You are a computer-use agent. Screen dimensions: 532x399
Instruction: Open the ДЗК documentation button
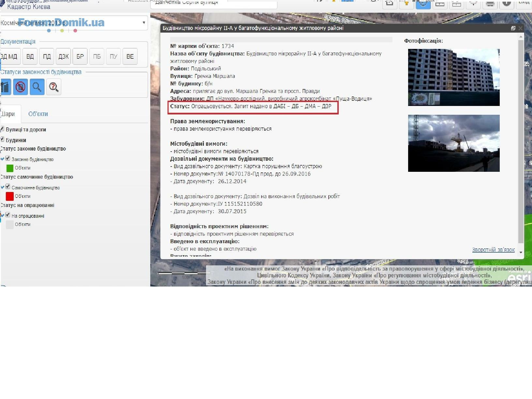(x=63, y=56)
